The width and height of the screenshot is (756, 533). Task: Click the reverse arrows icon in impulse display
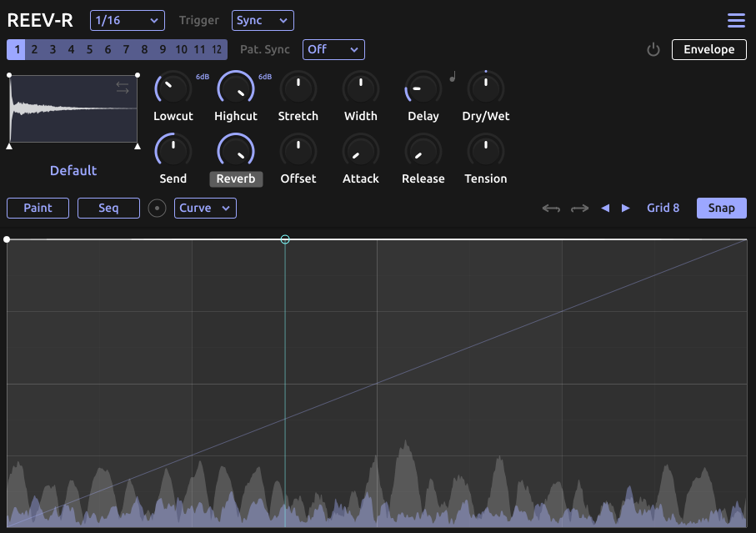click(123, 88)
